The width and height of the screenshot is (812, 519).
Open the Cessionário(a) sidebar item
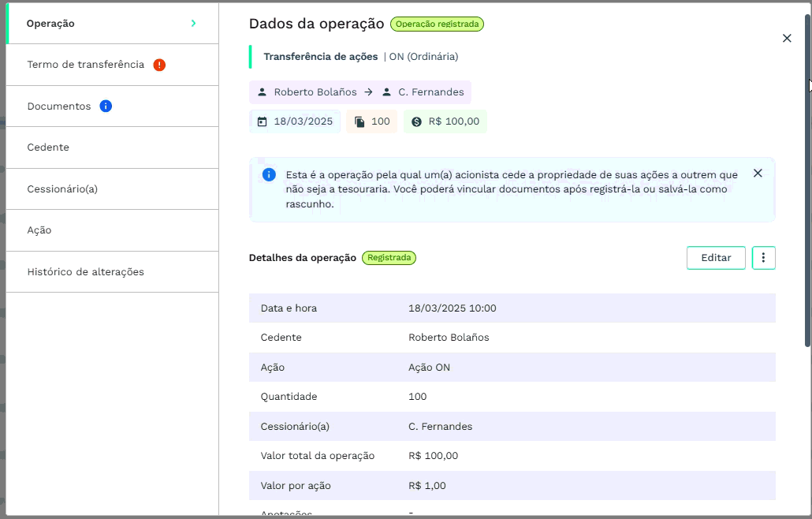[62, 189]
